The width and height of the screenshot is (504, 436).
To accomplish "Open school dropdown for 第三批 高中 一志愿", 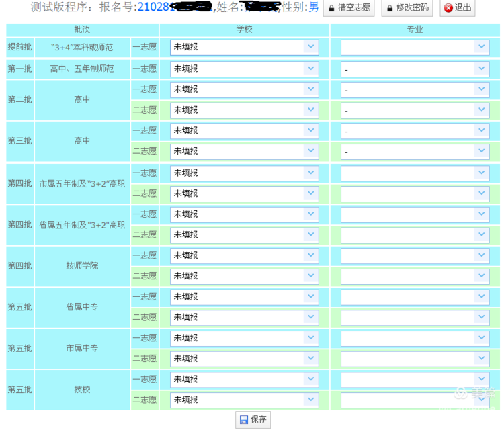I will pyautogui.click(x=245, y=130).
